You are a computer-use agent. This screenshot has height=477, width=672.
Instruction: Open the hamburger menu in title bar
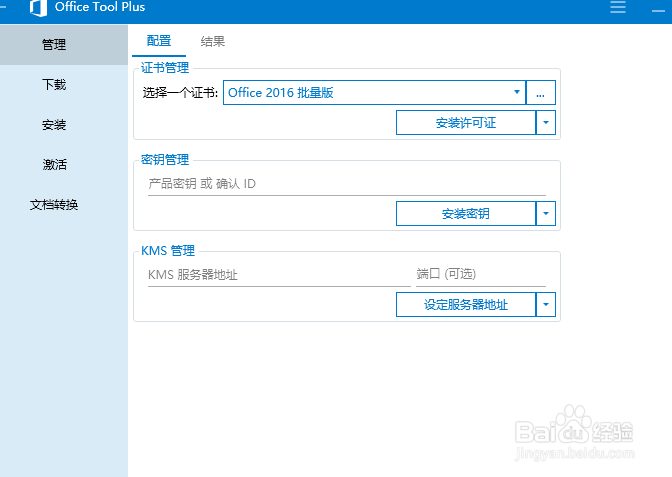[x=618, y=7]
